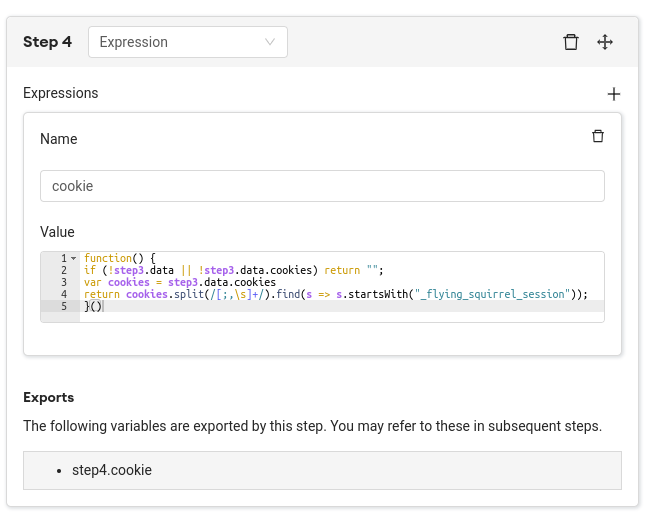Focus the Name field containing "cookie"
The image size is (654, 526).
322,186
